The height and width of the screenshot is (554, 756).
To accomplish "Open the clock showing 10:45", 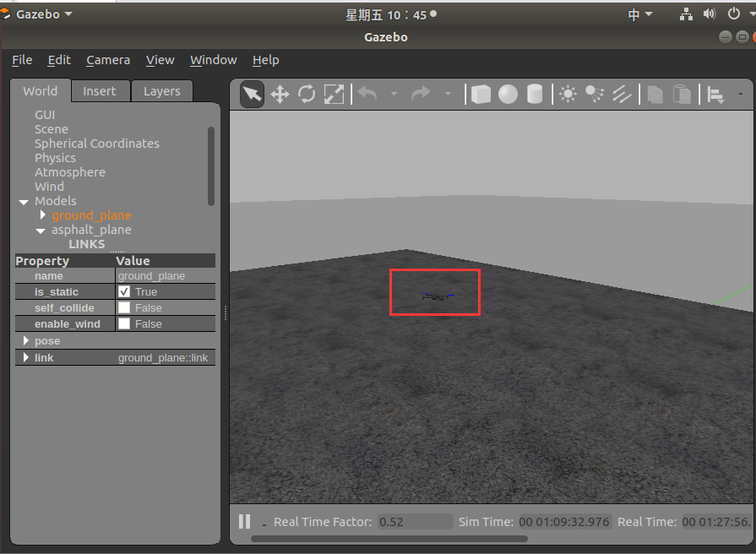I will pyautogui.click(x=390, y=15).
